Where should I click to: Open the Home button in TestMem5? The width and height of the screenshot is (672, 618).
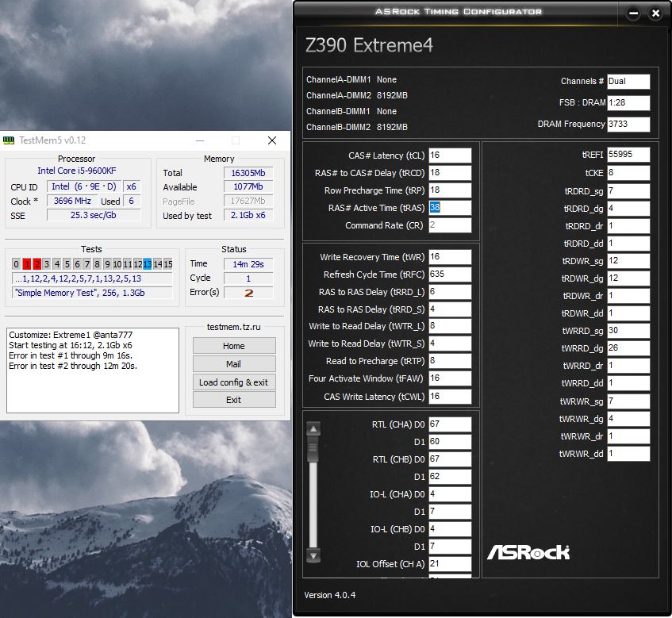pos(234,346)
